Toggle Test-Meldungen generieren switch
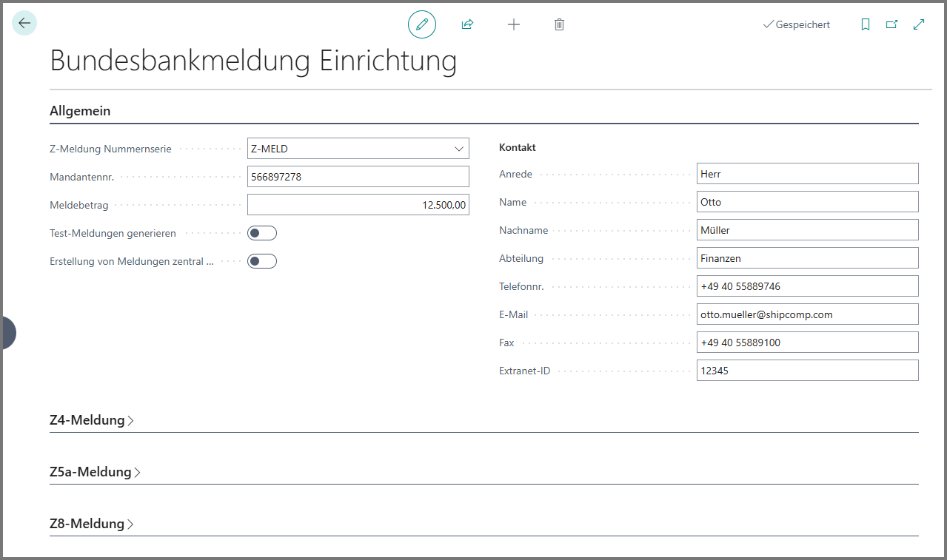 point(262,233)
